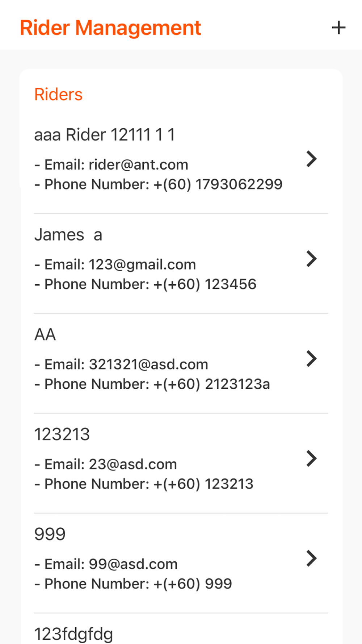Viewport: 362px width, 644px height.
Task: Tap the arrow beside rider 999
Action: coord(311,558)
